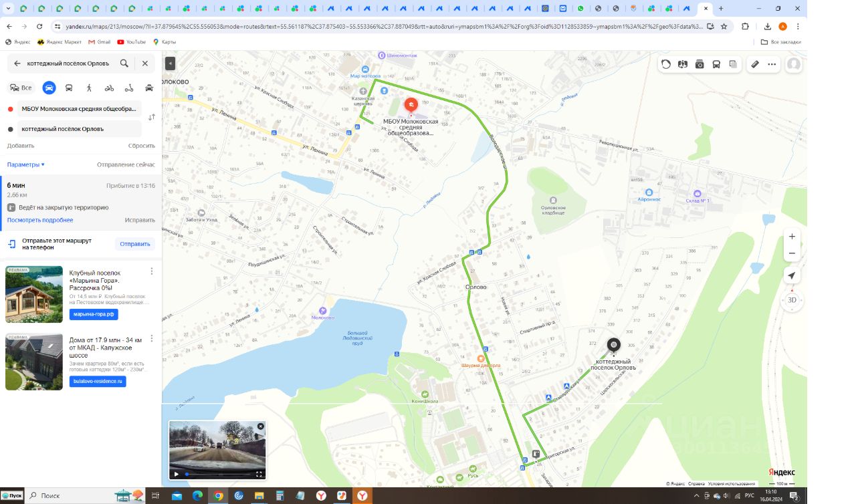Expand the 'Параметры' dropdown

tap(26, 164)
